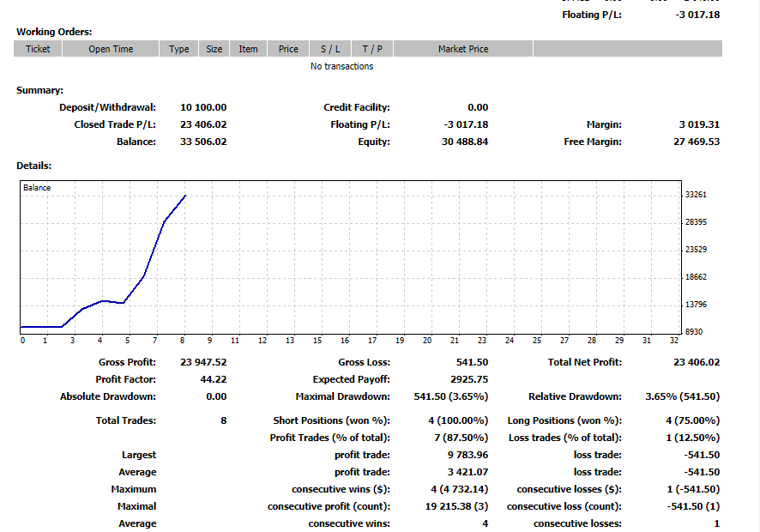Click Loss trades value 1 (12.50%)
This screenshot has height=532, width=760.
tap(692, 438)
